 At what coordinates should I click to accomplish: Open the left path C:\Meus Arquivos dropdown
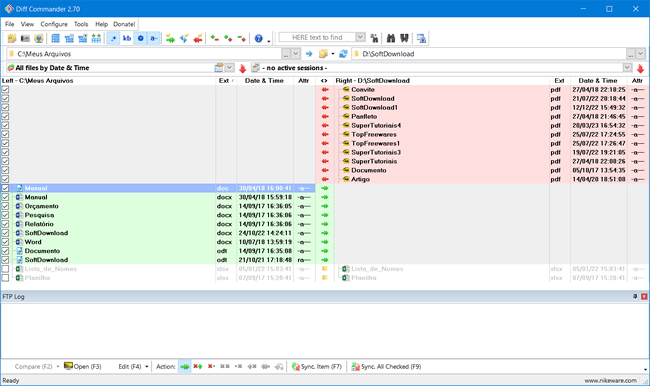(x=296, y=54)
